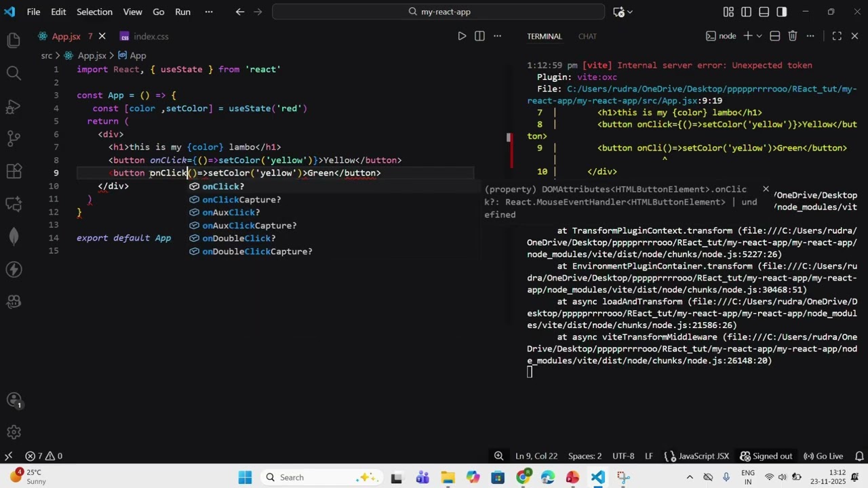Close the onClick documentation popup
868x488 pixels.
(x=766, y=189)
